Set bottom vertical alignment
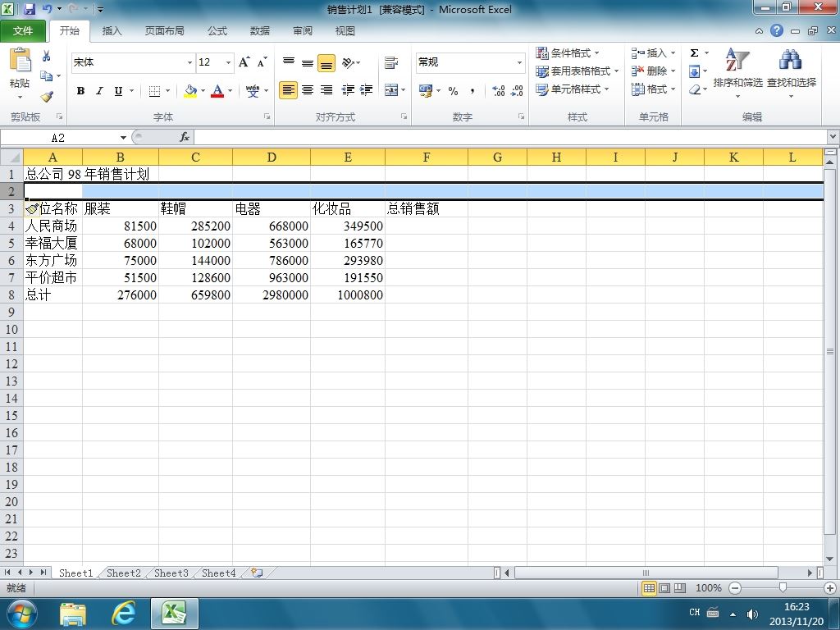This screenshot has width=840, height=630. [x=326, y=63]
